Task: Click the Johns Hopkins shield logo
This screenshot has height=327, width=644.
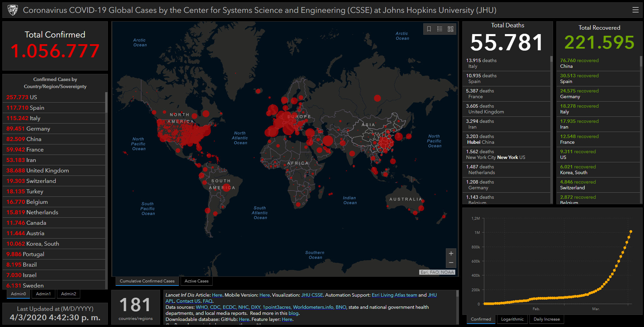Action: pos(13,10)
